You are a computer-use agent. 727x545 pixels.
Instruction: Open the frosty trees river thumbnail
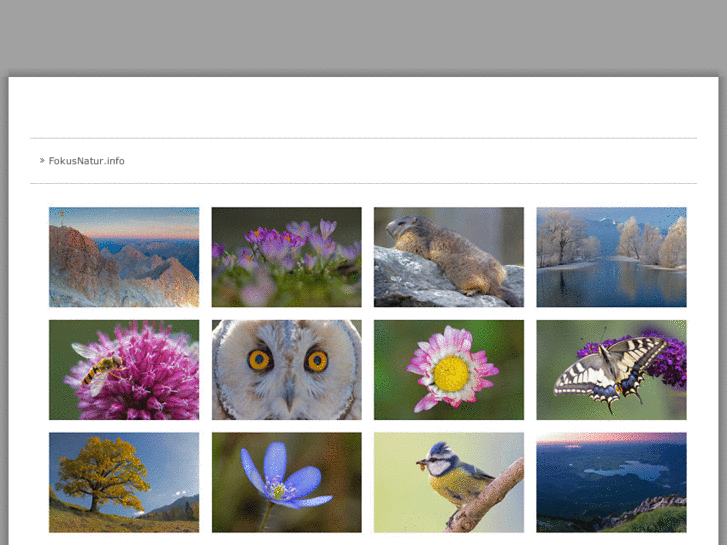pyautogui.click(x=612, y=257)
